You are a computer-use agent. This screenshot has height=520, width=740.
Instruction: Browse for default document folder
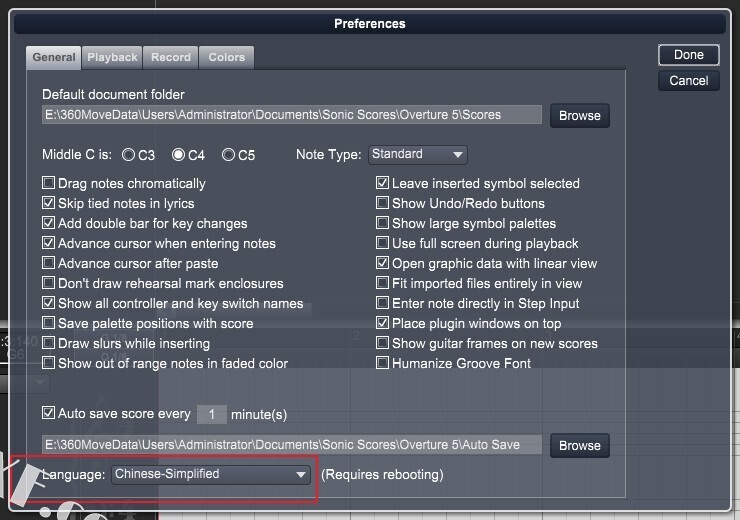[579, 116]
